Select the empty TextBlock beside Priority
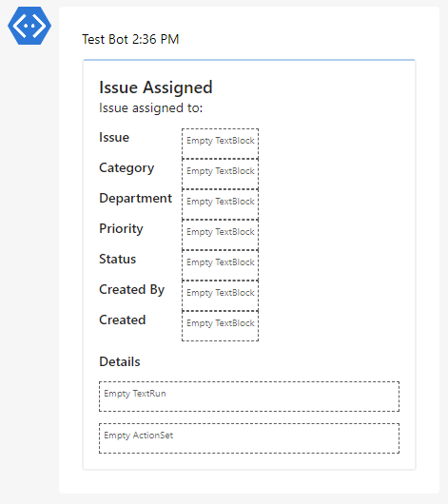Viewport: 448px width, 504px height. pos(220,235)
